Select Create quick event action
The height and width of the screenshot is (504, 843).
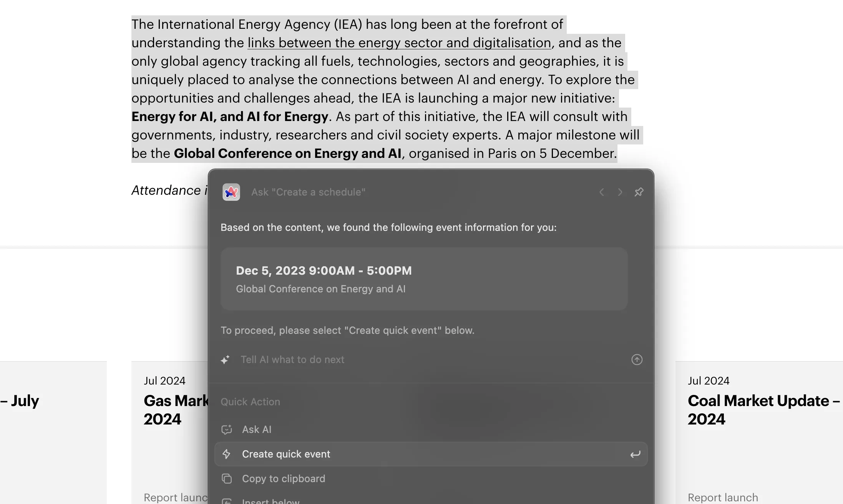pyautogui.click(x=286, y=454)
